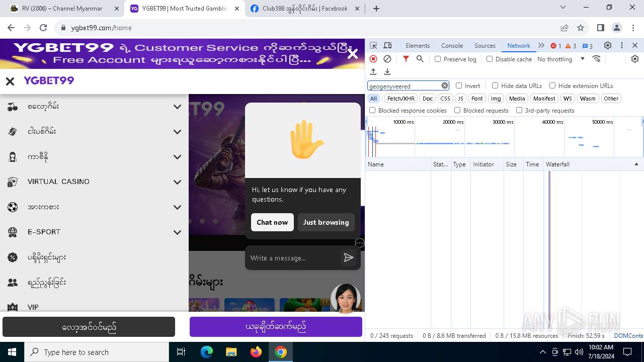Switch to RV (2006) Channel Myanmar tab
This screenshot has width=644, height=362.
point(63,9)
